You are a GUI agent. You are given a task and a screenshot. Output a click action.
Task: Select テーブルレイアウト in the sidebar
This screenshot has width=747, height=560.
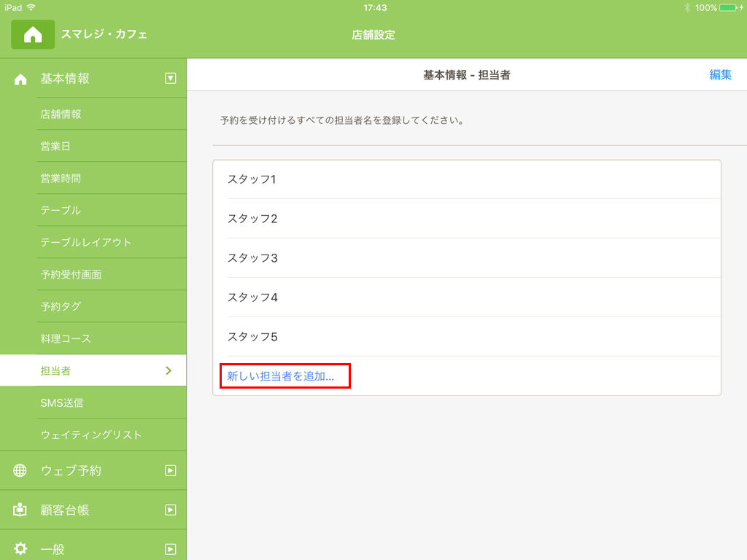point(112,242)
